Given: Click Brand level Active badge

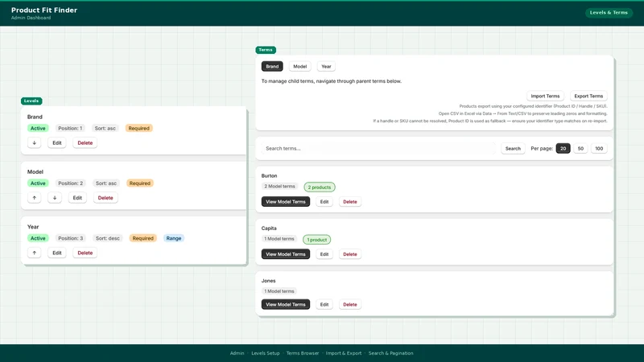Looking at the screenshot, I should coord(38,129).
